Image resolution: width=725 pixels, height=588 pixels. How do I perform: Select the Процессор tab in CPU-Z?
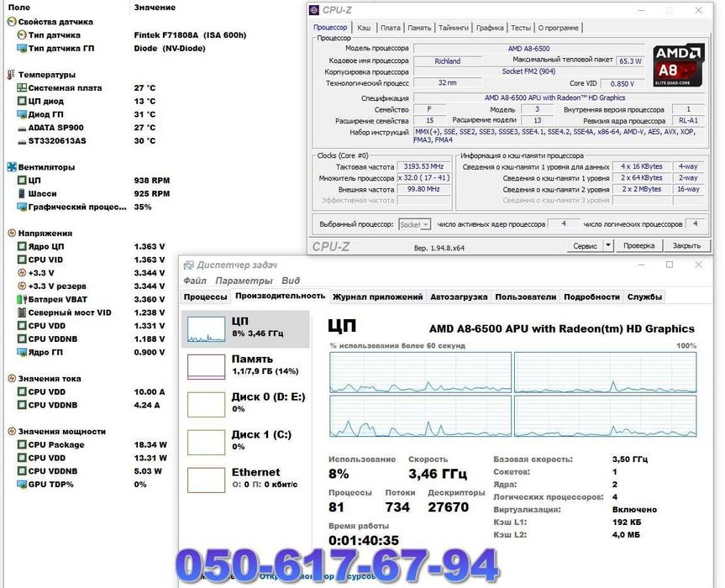pyautogui.click(x=330, y=27)
